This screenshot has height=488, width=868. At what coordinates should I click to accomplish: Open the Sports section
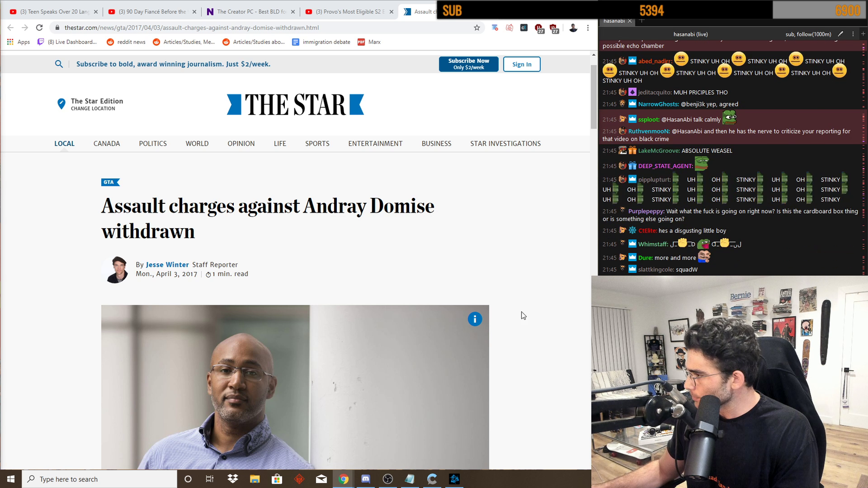317,144
